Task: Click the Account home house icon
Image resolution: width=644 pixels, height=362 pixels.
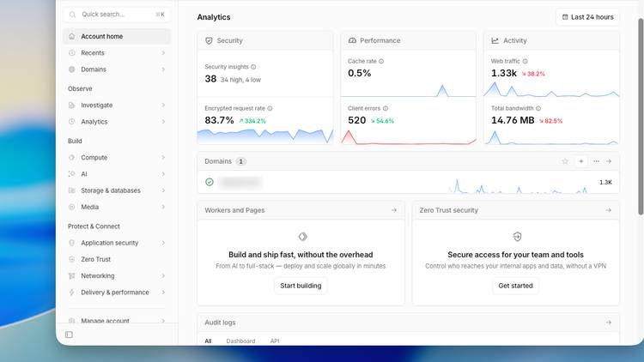Action: pyautogui.click(x=72, y=36)
